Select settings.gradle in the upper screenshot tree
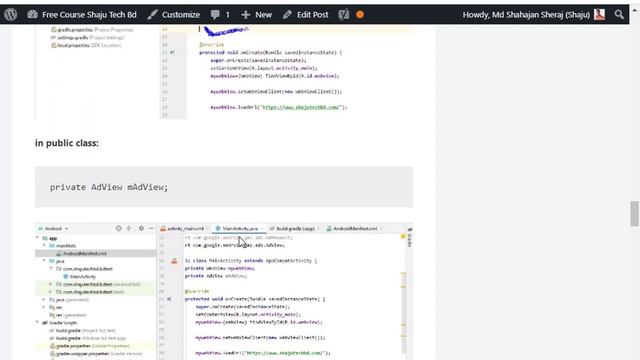This screenshot has width=640, height=360. [x=87, y=38]
